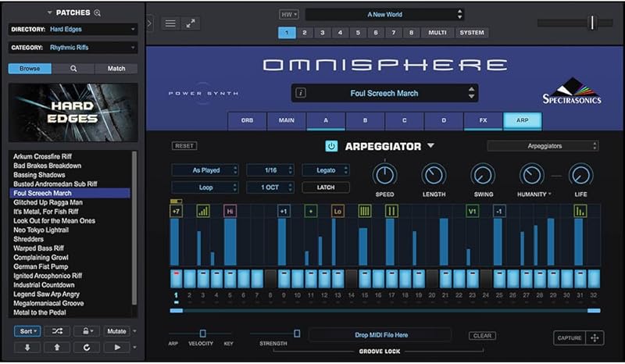The image size is (625, 364).
Task: Click the hamburger menu icon
Action: click(170, 23)
